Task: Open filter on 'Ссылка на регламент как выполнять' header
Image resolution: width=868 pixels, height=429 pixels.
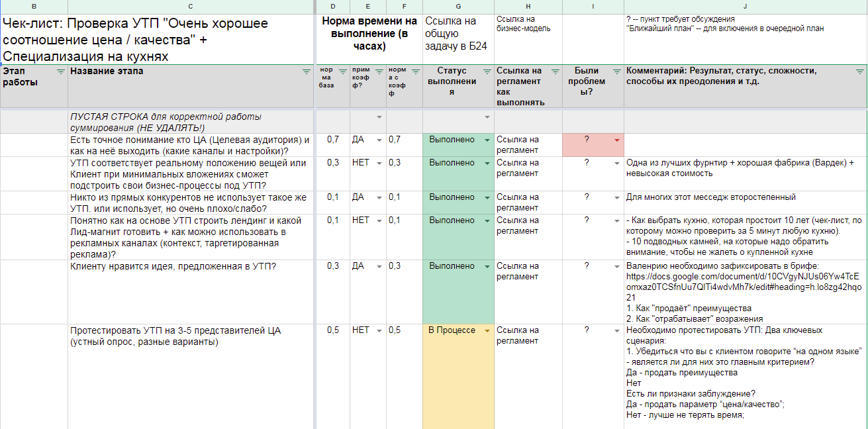Action: pyautogui.click(x=555, y=71)
